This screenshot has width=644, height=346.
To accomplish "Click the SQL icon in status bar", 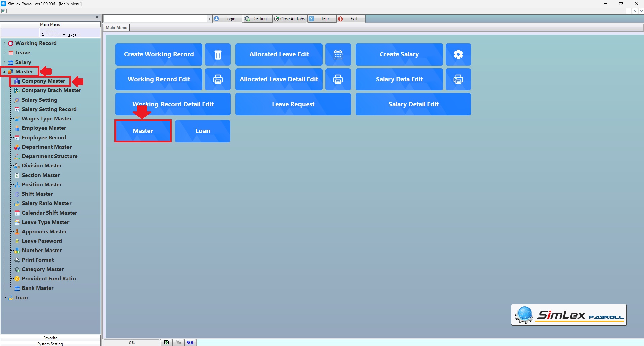I will [x=190, y=342].
